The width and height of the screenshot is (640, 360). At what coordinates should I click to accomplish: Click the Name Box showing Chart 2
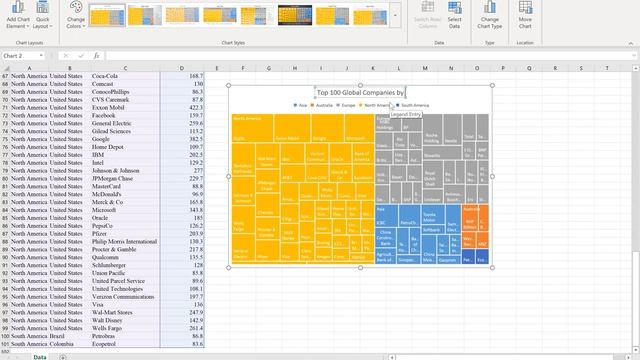coord(20,56)
